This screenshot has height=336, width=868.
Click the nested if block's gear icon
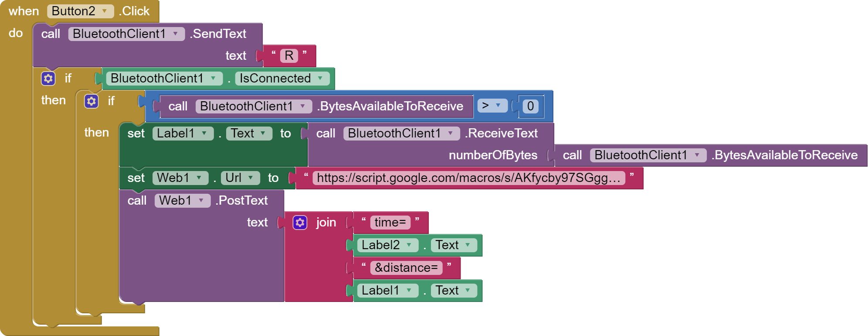(91, 101)
